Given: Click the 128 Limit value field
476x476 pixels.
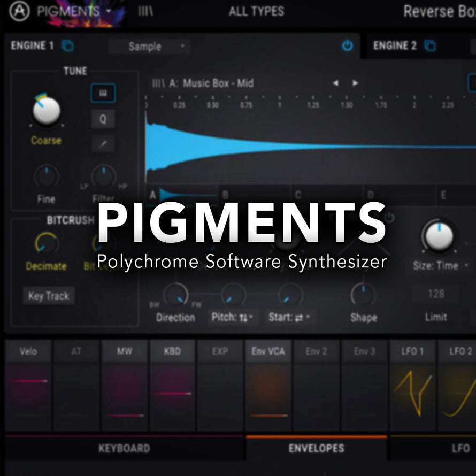Looking at the screenshot, I should point(436,294).
